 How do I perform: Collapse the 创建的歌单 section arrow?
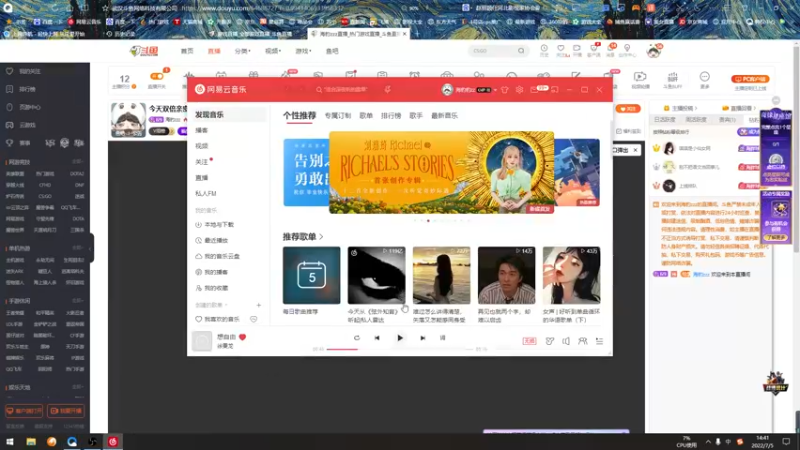pos(226,305)
